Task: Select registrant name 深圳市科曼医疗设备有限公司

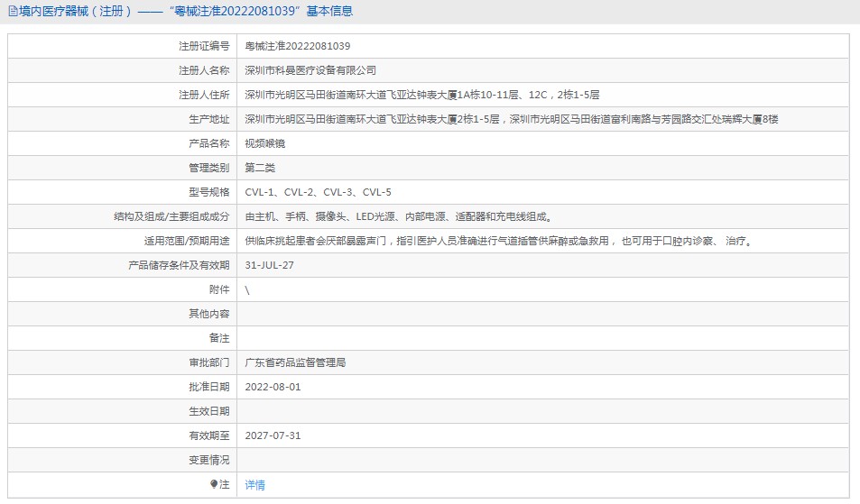Action: [x=310, y=70]
